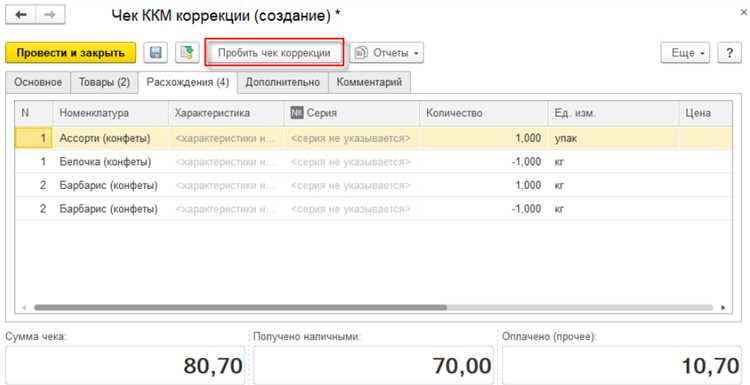Click the scrollbar's left arrow

coord(24,308)
